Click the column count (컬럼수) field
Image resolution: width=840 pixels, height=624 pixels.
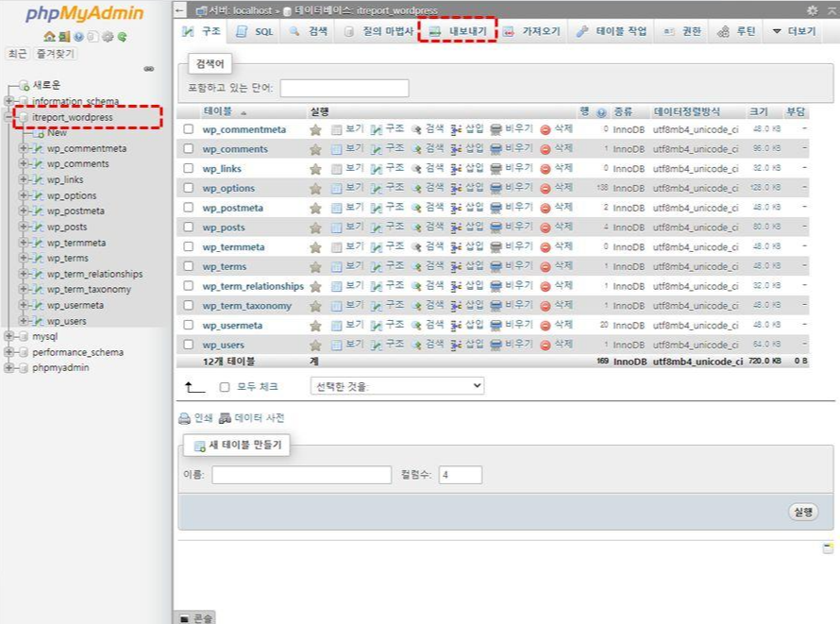click(461, 475)
